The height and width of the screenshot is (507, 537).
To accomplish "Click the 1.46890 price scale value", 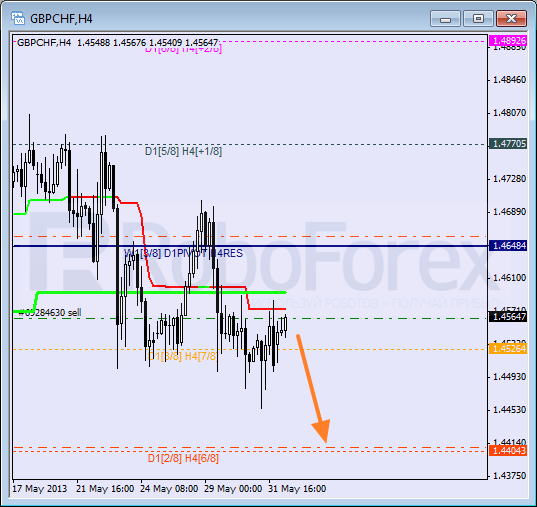I will coord(509,212).
